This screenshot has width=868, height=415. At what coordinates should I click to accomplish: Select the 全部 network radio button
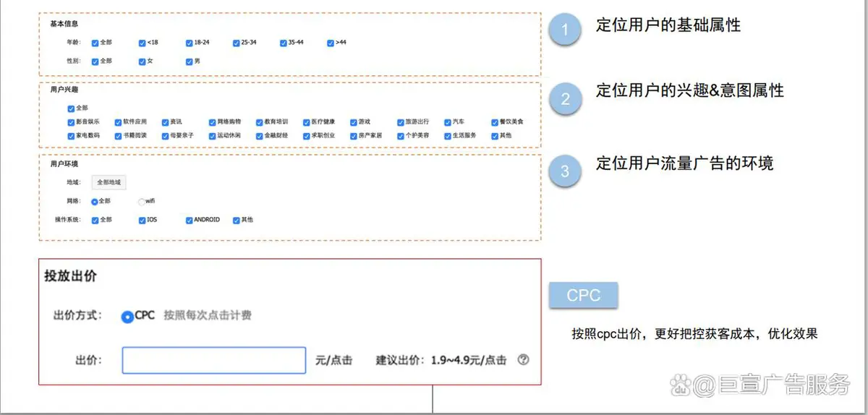click(x=95, y=201)
